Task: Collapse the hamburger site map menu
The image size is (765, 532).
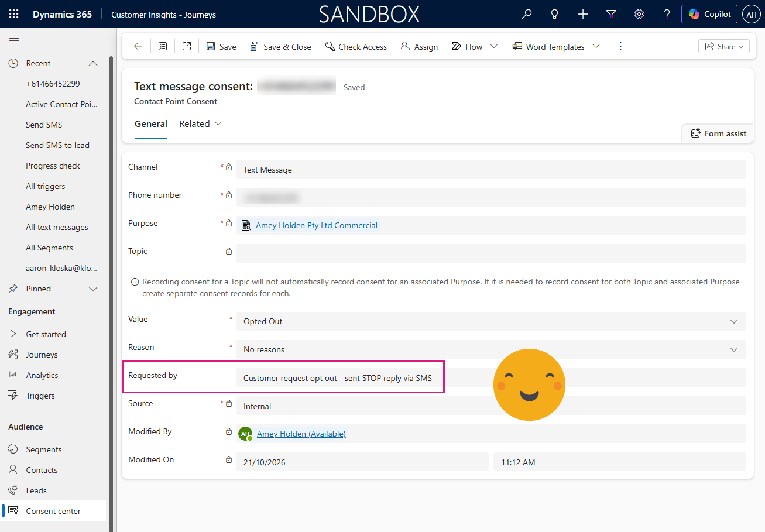Action: coord(14,41)
